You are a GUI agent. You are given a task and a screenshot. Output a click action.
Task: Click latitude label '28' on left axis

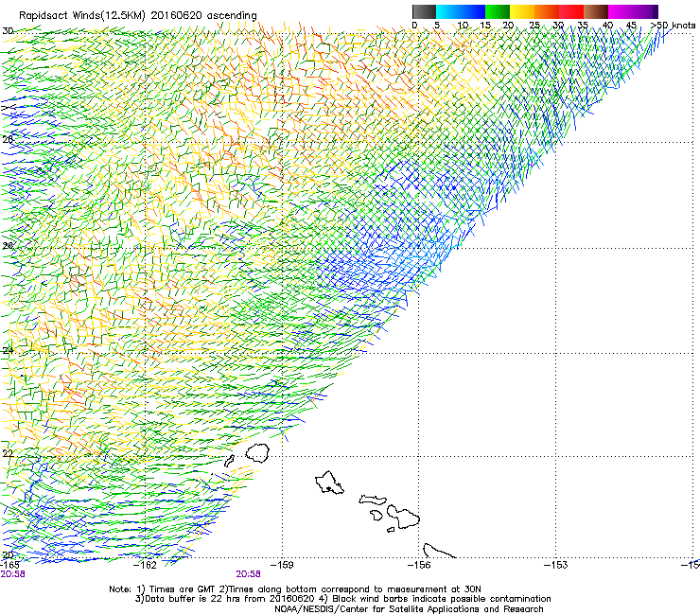point(8,139)
